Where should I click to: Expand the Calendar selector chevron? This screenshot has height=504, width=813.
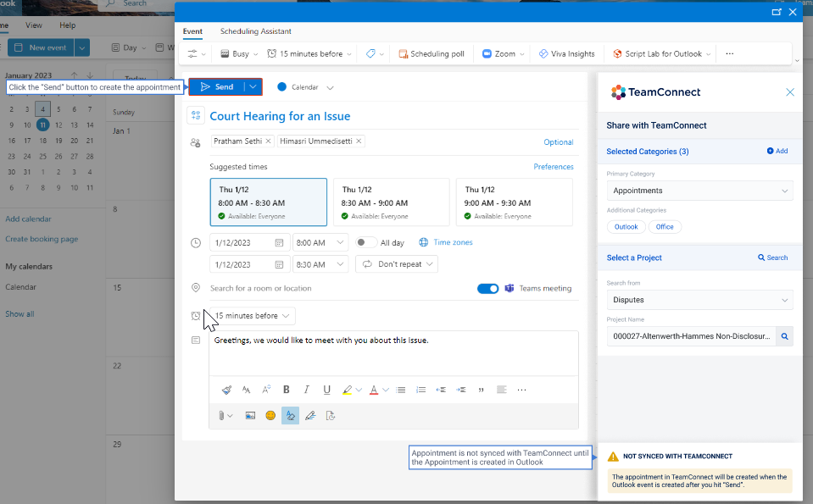[331, 87]
